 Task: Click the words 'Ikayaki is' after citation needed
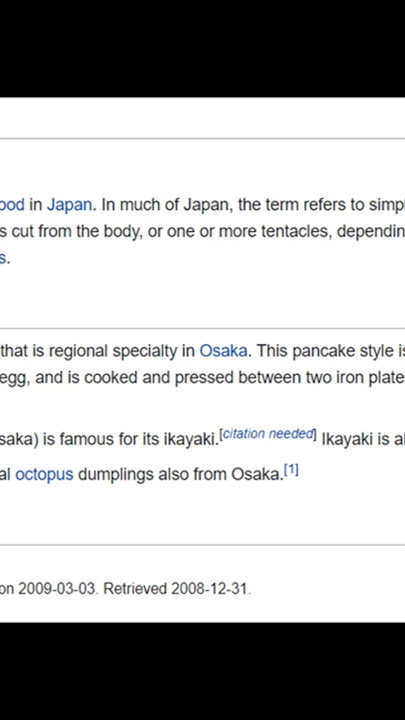[354, 439]
